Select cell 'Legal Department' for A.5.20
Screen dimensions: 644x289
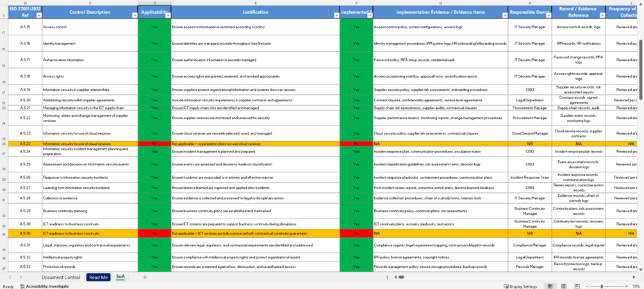(530, 100)
